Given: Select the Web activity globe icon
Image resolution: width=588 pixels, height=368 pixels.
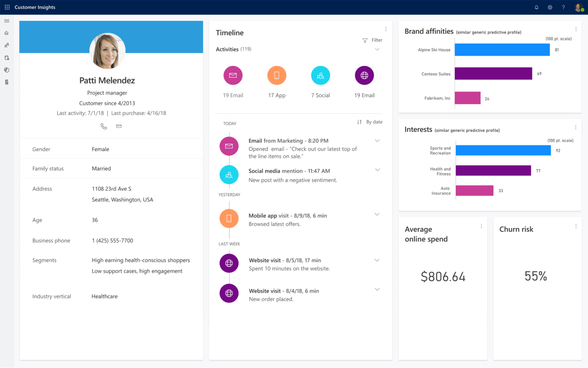Looking at the screenshot, I should (364, 75).
